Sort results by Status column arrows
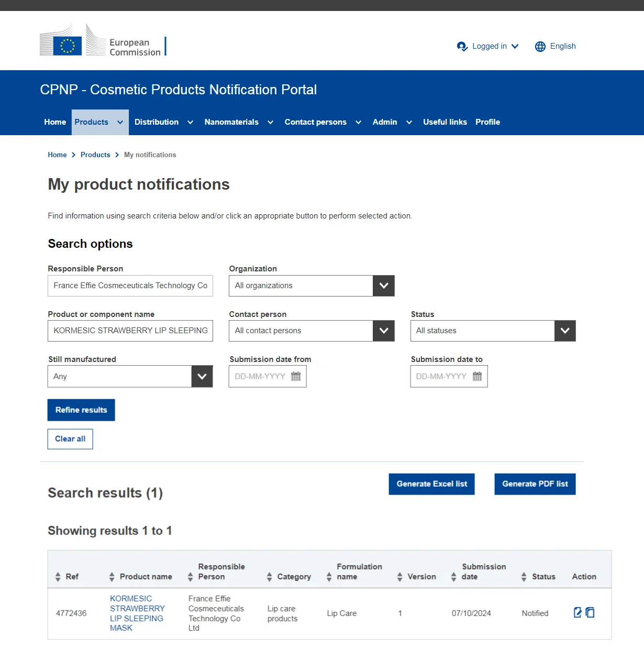The image size is (644, 647). [x=524, y=577]
